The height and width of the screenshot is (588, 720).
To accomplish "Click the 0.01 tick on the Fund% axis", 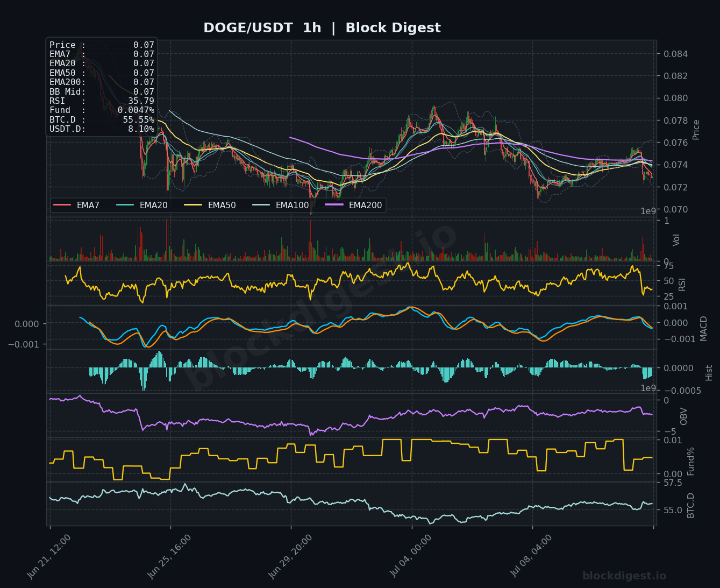I will point(673,440).
